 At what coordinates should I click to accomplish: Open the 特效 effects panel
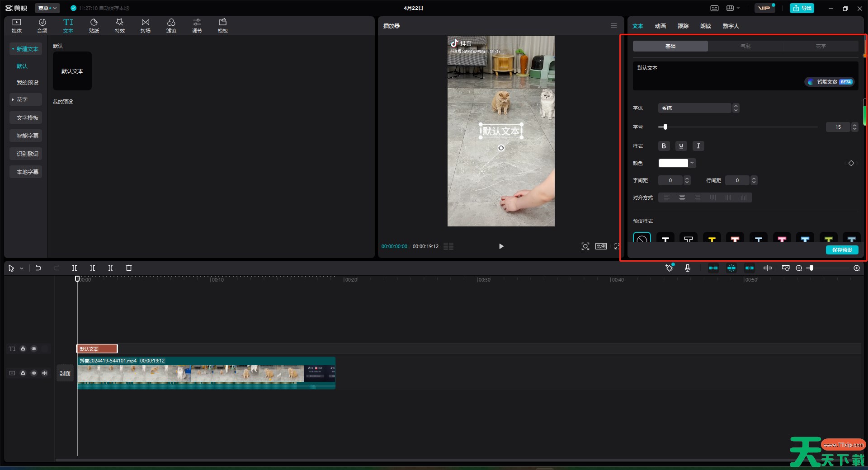click(x=119, y=26)
